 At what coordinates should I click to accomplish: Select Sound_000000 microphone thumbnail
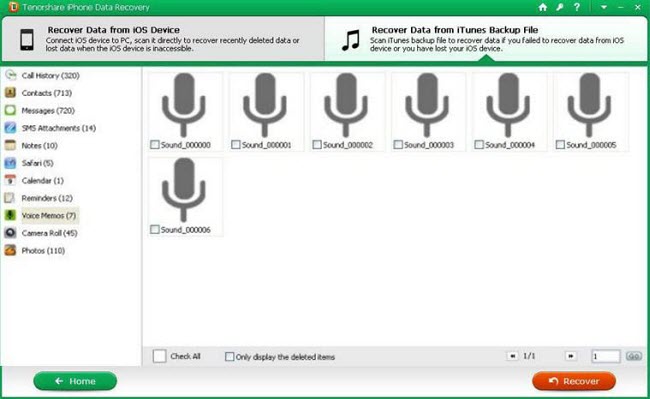pos(184,105)
